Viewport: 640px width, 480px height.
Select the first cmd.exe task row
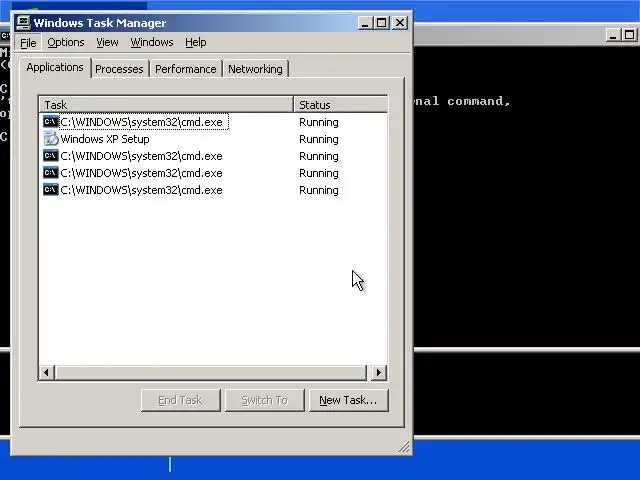click(x=213, y=122)
